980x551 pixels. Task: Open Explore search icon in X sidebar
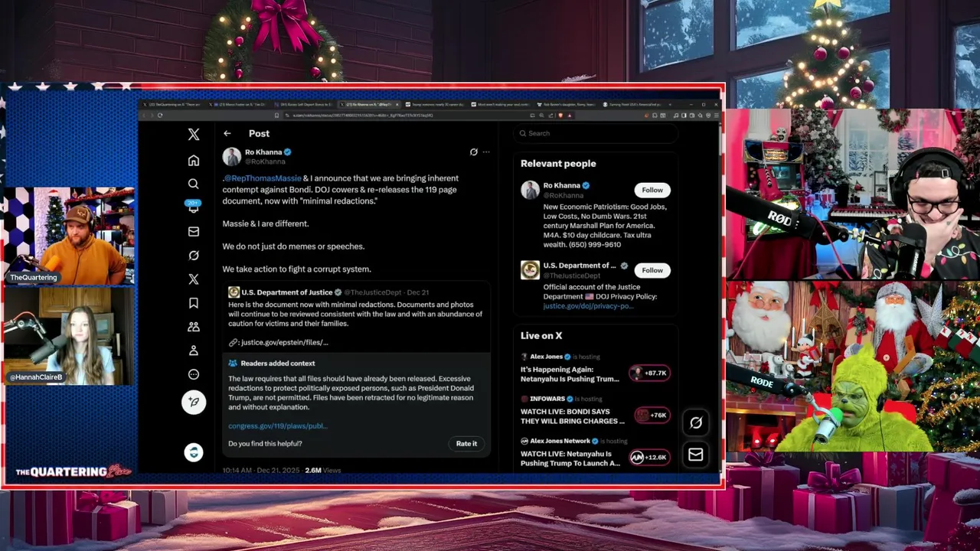click(194, 184)
